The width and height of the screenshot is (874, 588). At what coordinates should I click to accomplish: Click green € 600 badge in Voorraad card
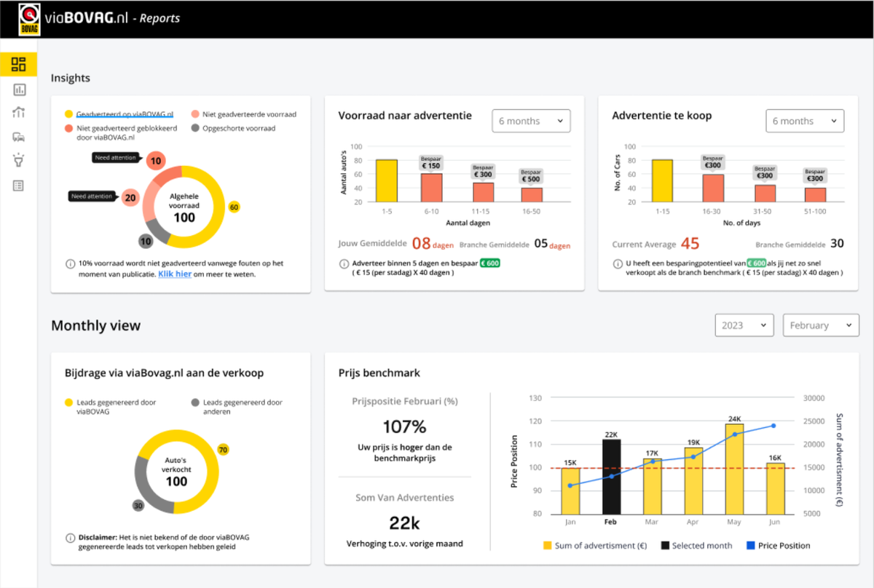pos(489,263)
